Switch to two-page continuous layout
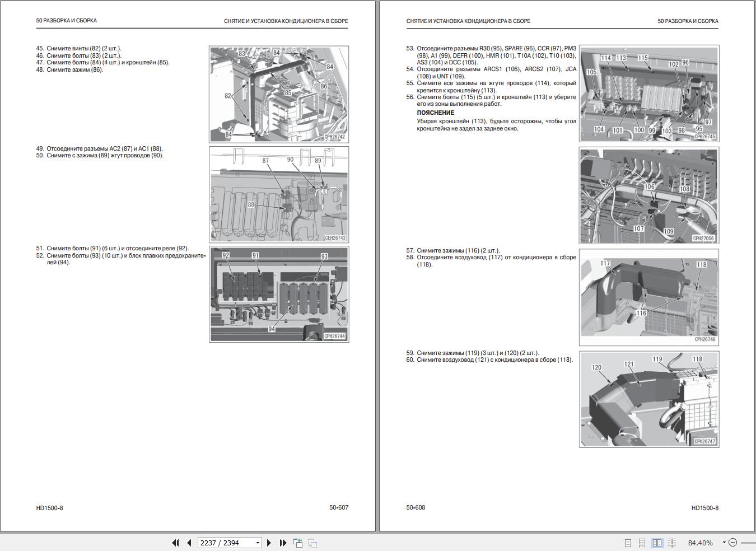Screen dimensions: 756x551 click(672, 542)
